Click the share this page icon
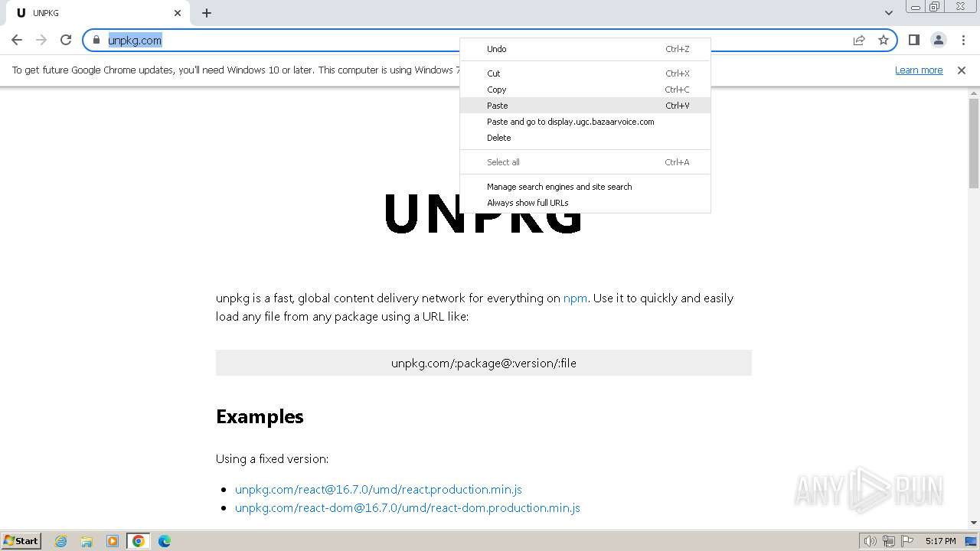980x551 pixels. tap(859, 40)
